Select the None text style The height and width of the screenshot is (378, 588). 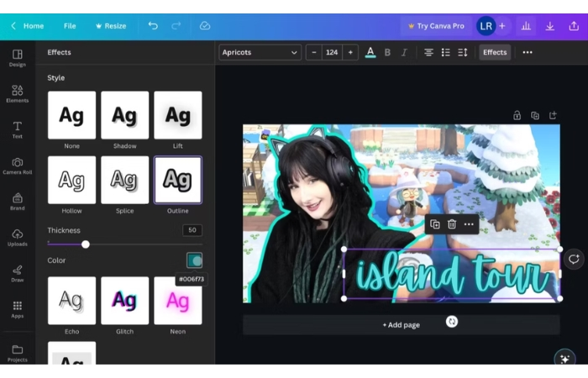pos(71,115)
